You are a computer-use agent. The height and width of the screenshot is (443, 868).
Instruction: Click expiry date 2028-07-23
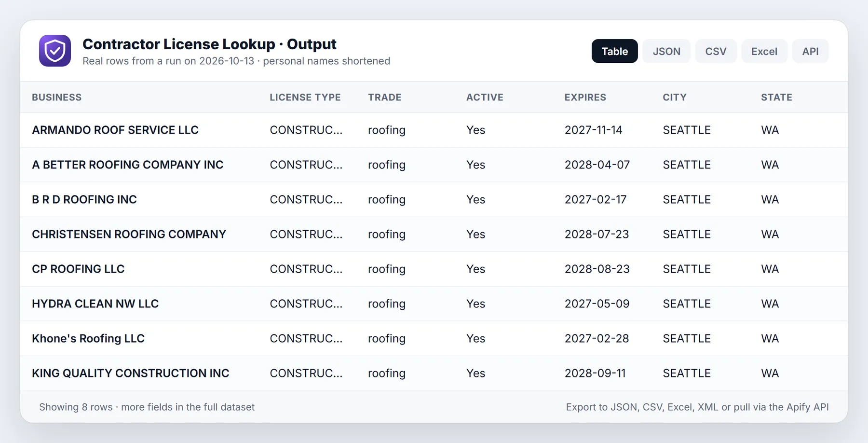coord(597,234)
